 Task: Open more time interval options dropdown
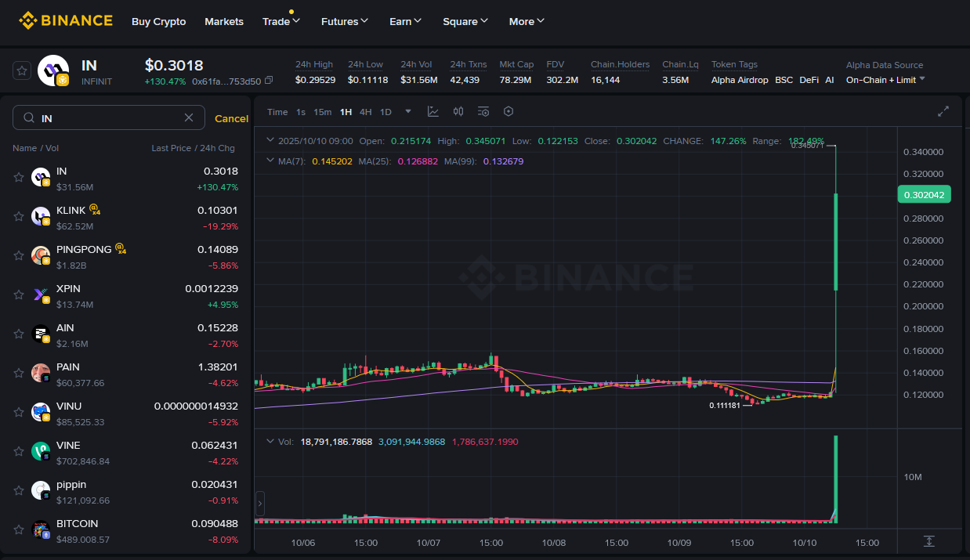tap(407, 112)
